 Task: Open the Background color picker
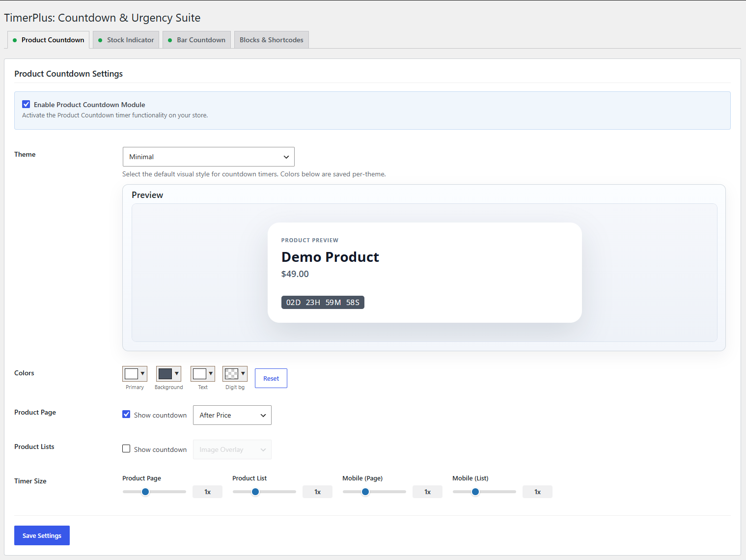(168, 374)
